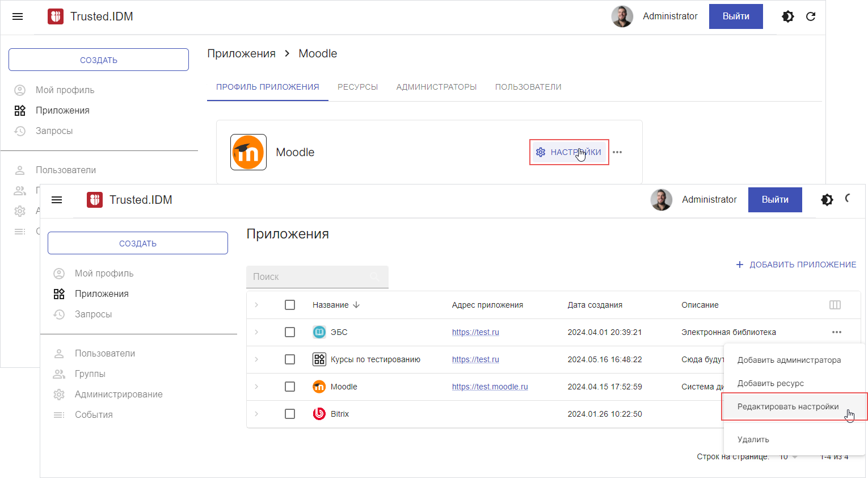Click НАСТРОЙКИ button on Moodle card
The height and width of the screenshot is (478, 868).
pos(569,152)
